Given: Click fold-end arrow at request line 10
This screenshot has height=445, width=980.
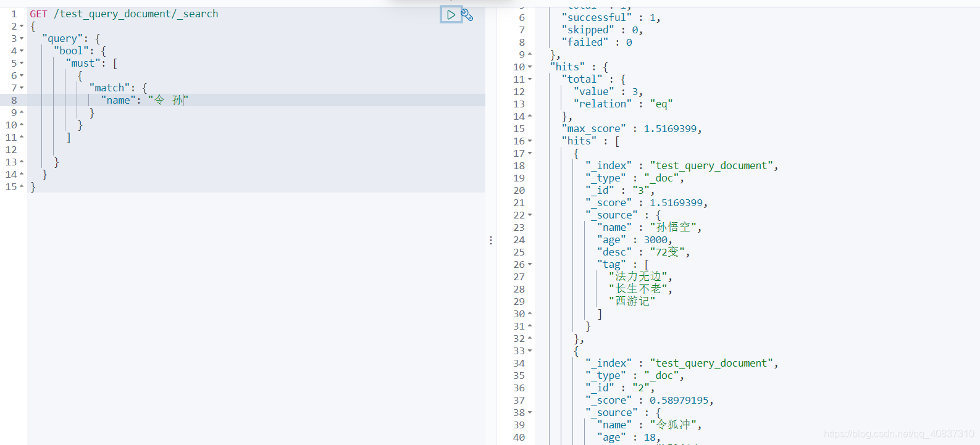Looking at the screenshot, I should pyautogui.click(x=22, y=125).
